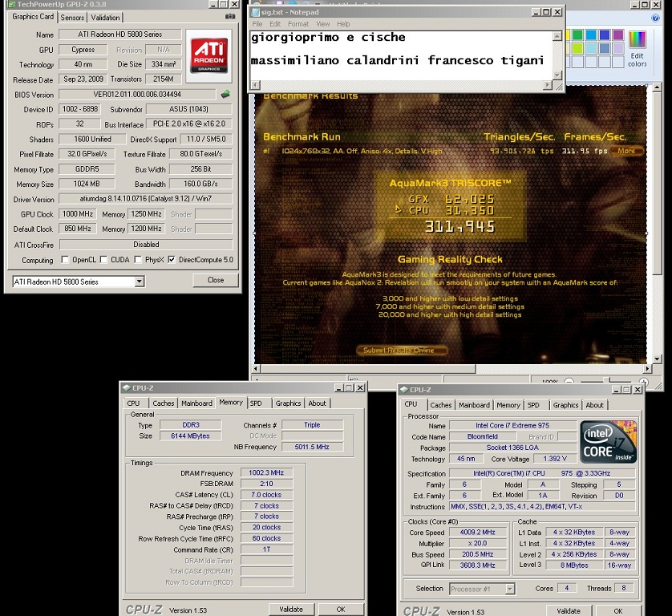
Task: Click Notepad's vertical scroll down arrow
Action: pos(557,75)
